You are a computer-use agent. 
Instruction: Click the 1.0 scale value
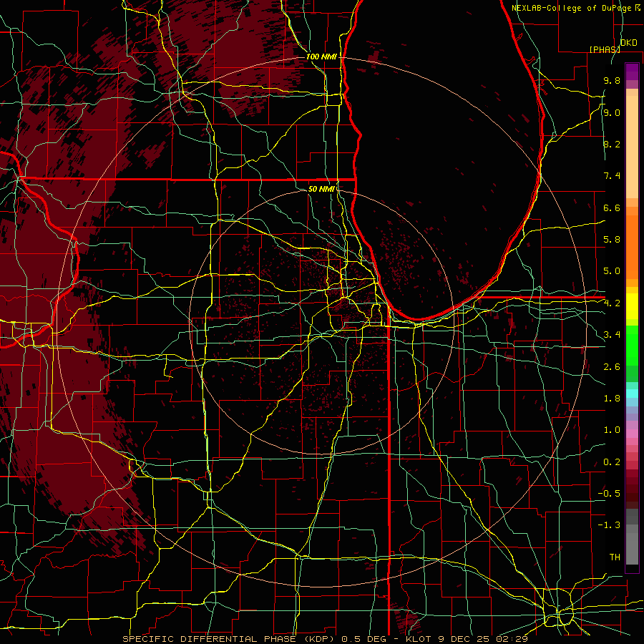click(x=612, y=430)
